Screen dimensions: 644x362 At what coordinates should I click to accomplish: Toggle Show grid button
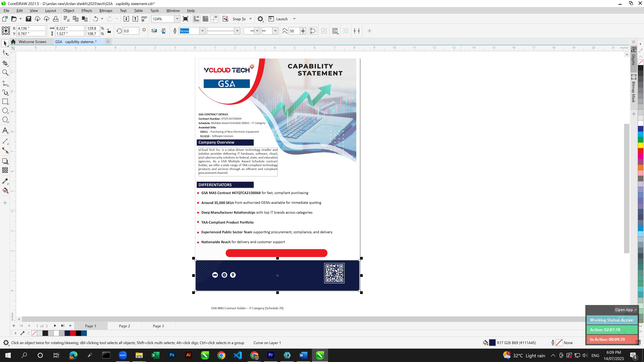click(205, 19)
